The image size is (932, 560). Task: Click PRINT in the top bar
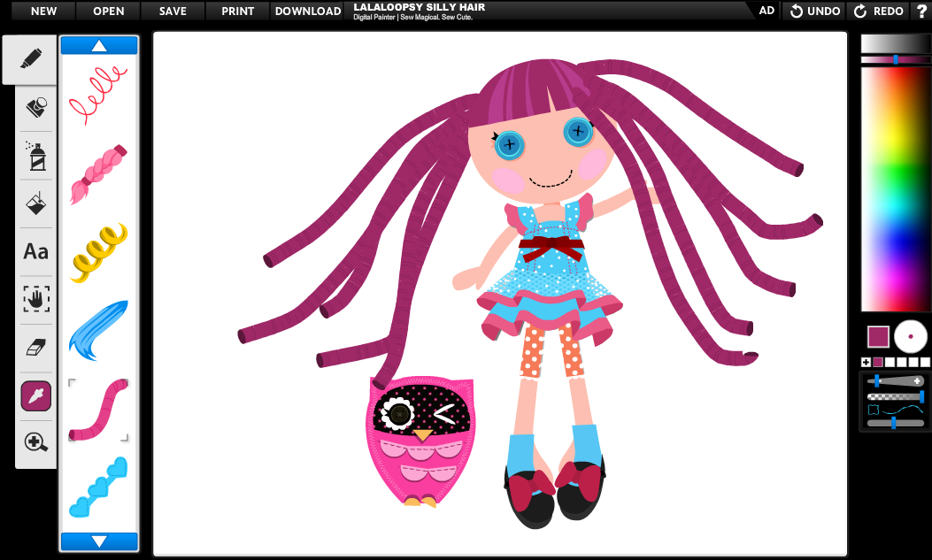click(x=238, y=11)
